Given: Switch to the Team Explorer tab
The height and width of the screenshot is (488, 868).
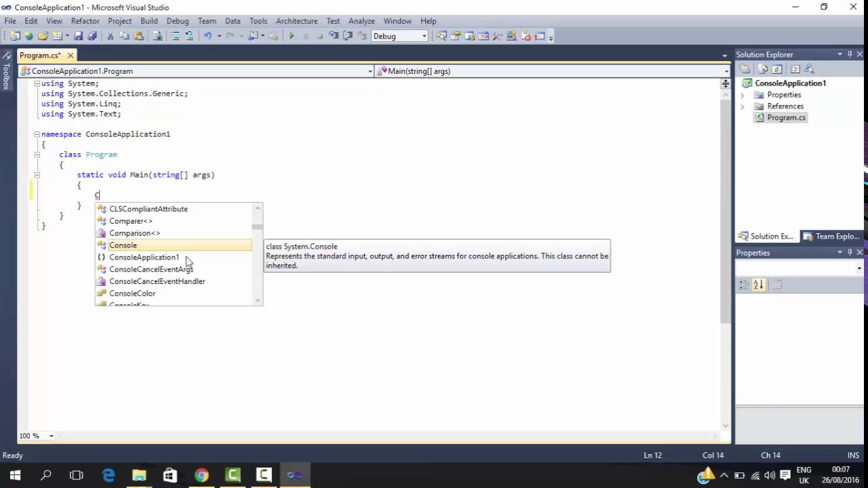Looking at the screenshot, I should (x=831, y=237).
